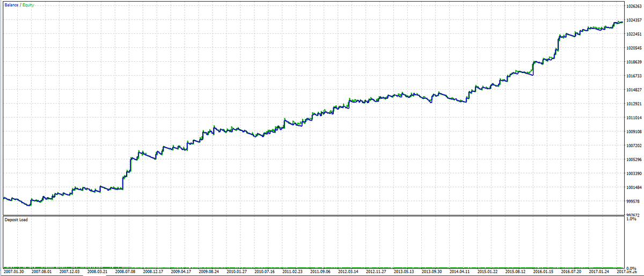The height and width of the screenshot is (276, 644).
Task: Pick the 2012.11.27 date label
Action: [x=376, y=272]
